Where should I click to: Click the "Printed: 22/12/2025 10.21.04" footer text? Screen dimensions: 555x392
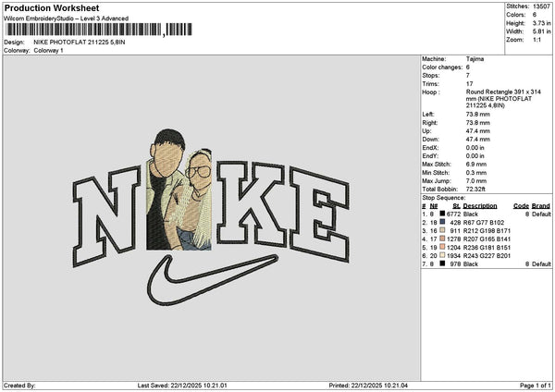click(368, 386)
